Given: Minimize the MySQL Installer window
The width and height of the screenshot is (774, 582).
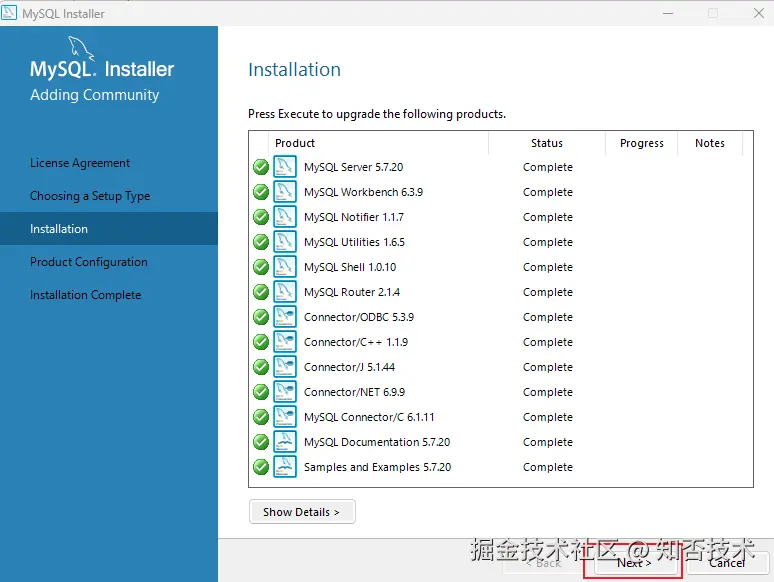Looking at the screenshot, I should 668,13.
